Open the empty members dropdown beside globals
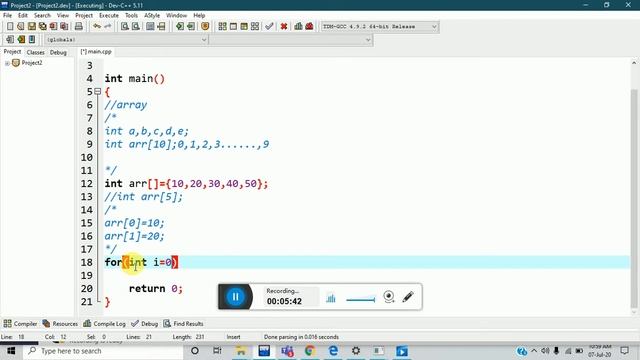 pos(368,40)
